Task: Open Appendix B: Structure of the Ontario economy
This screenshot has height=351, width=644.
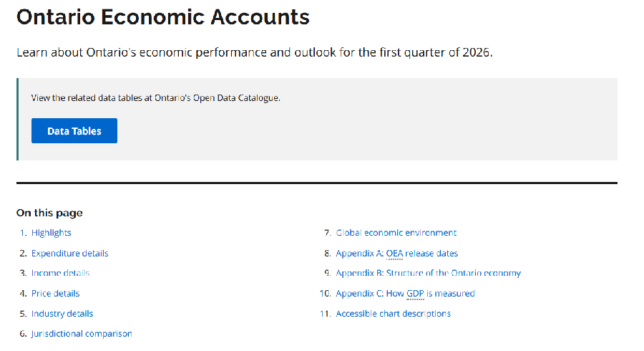Action: 429,273
